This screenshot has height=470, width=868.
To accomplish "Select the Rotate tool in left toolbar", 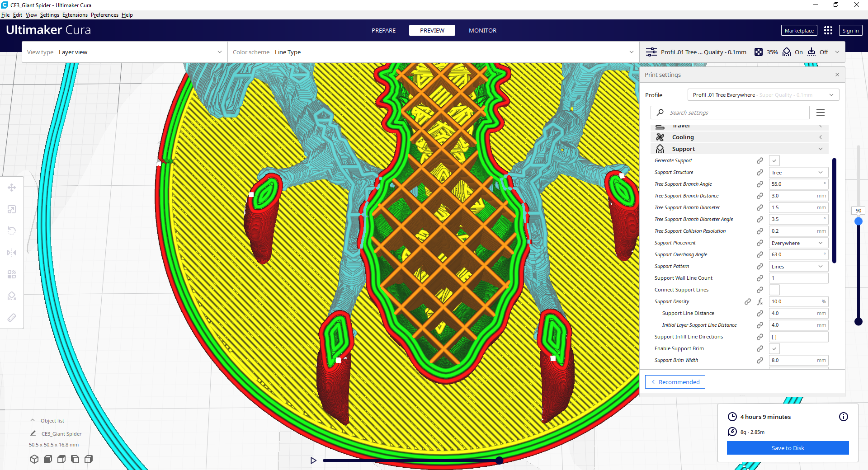I will coord(12,231).
